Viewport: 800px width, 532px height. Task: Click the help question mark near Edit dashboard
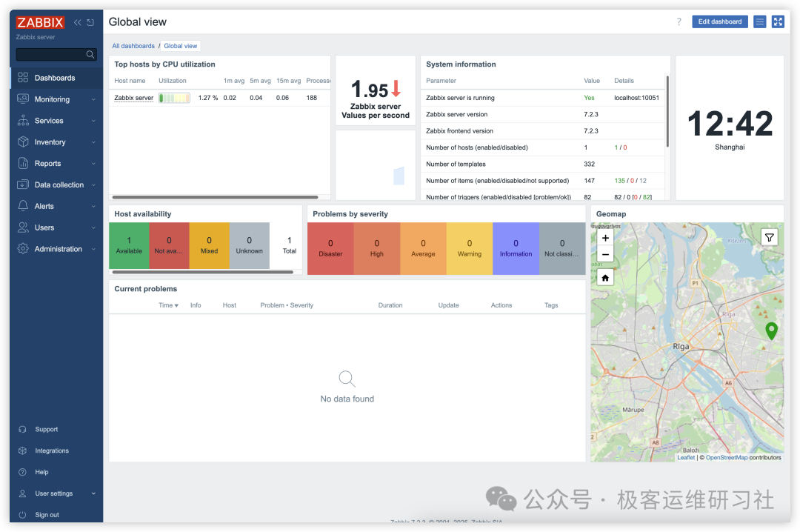click(x=679, y=22)
